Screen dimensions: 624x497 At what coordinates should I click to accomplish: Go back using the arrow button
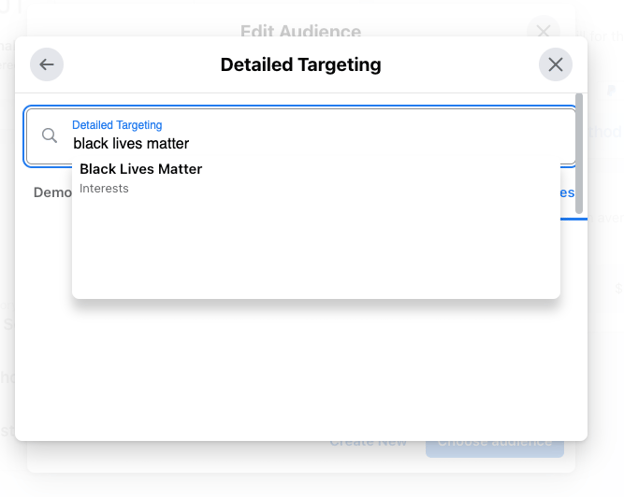47,64
